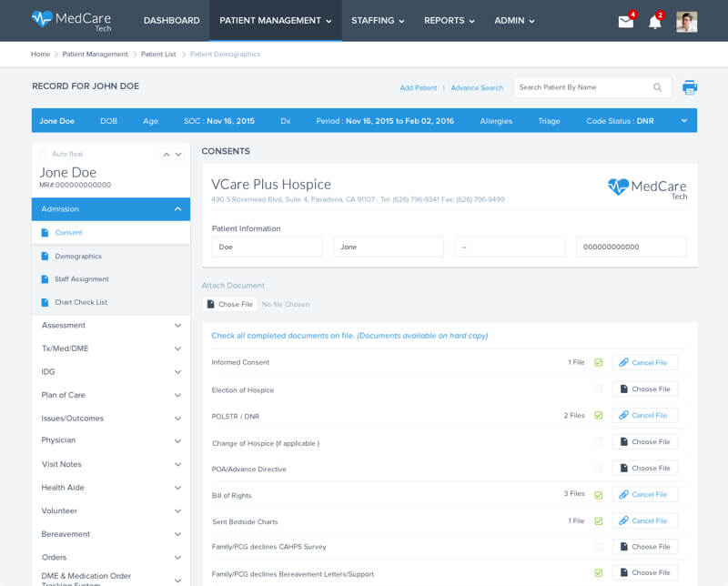The height and width of the screenshot is (586, 728).
Task: Click the Consent document icon in sidebar
Action: click(45, 233)
